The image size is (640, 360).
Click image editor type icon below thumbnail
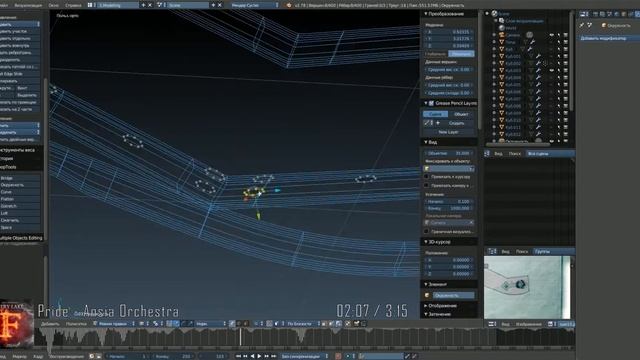(492, 324)
